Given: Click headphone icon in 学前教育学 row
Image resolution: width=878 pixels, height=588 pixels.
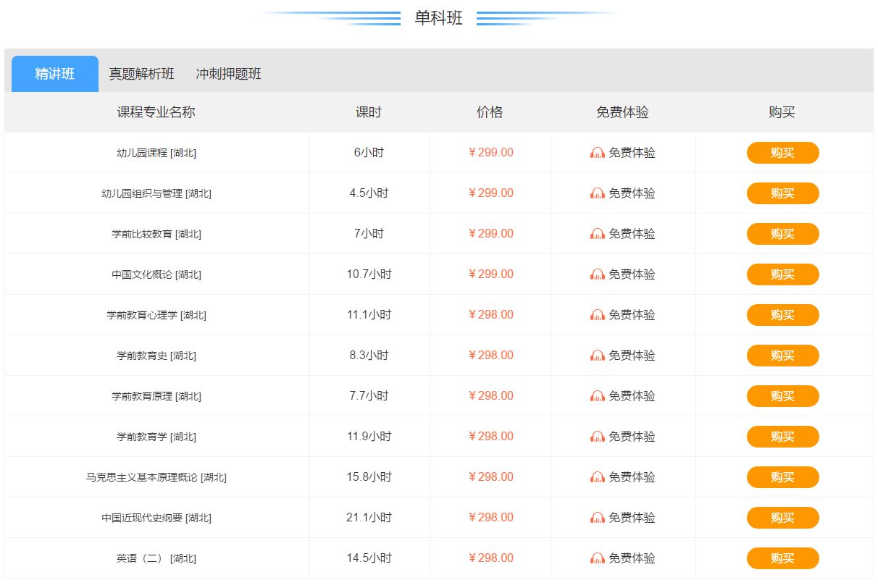Looking at the screenshot, I should [598, 437].
